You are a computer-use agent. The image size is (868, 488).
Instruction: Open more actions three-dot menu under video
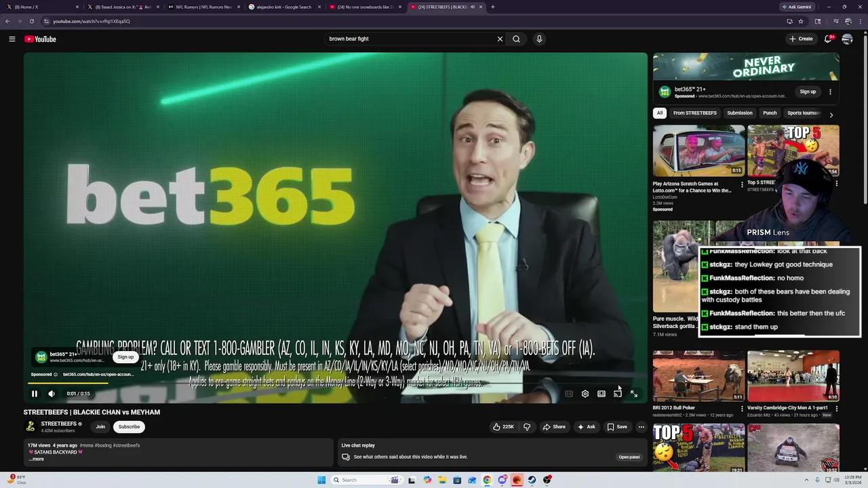pyautogui.click(x=641, y=427)
